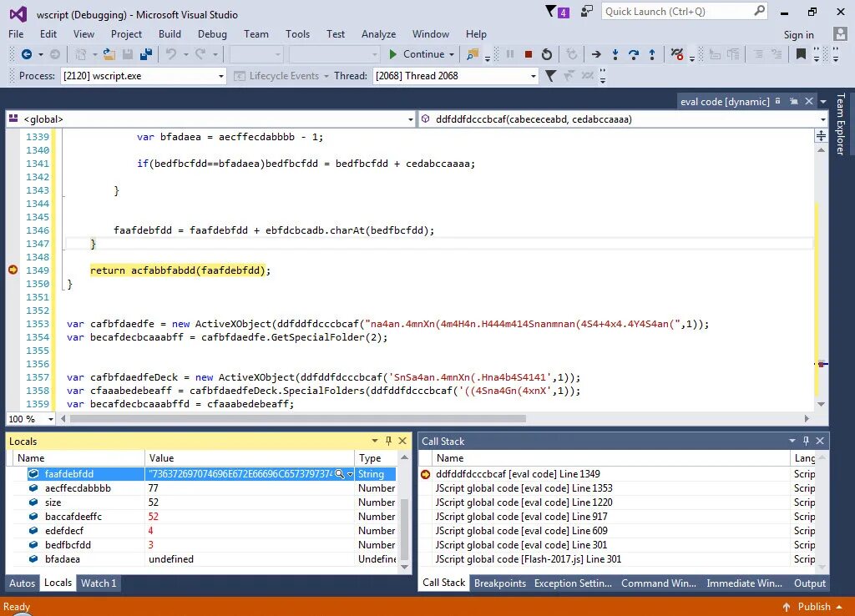Click the Step Into icon
855x616 pixels.
[x=615, y=54]
